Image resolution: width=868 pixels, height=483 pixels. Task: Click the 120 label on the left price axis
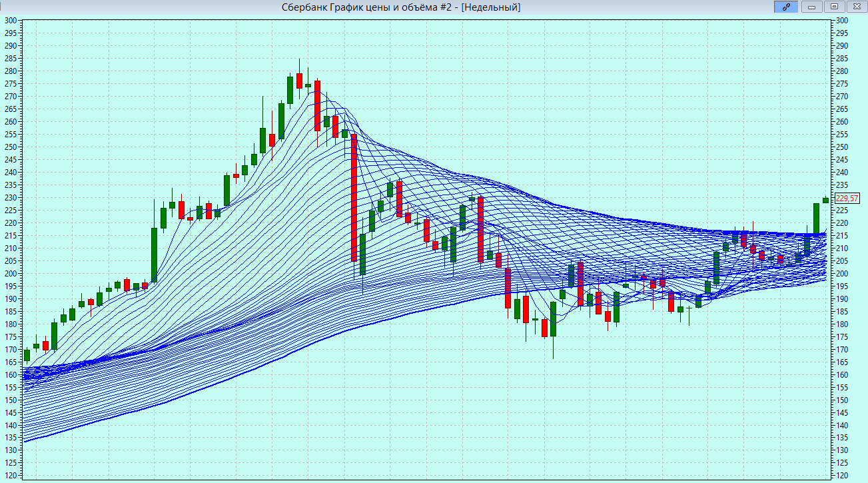click(x=11, y=476)
